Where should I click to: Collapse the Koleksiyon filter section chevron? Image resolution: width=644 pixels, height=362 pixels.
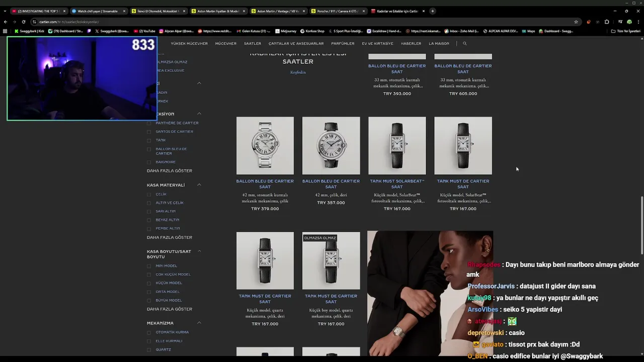click(x=199, y=114)
